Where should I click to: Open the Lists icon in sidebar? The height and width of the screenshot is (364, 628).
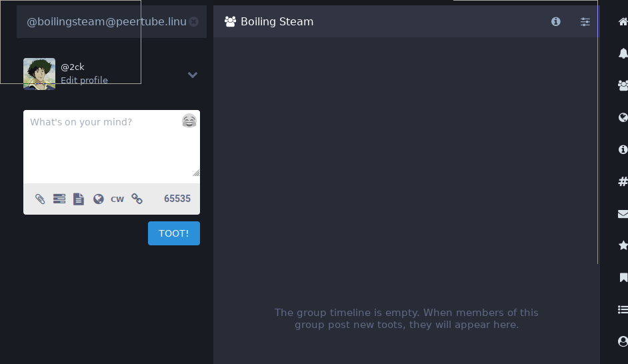tap(623, 309)
